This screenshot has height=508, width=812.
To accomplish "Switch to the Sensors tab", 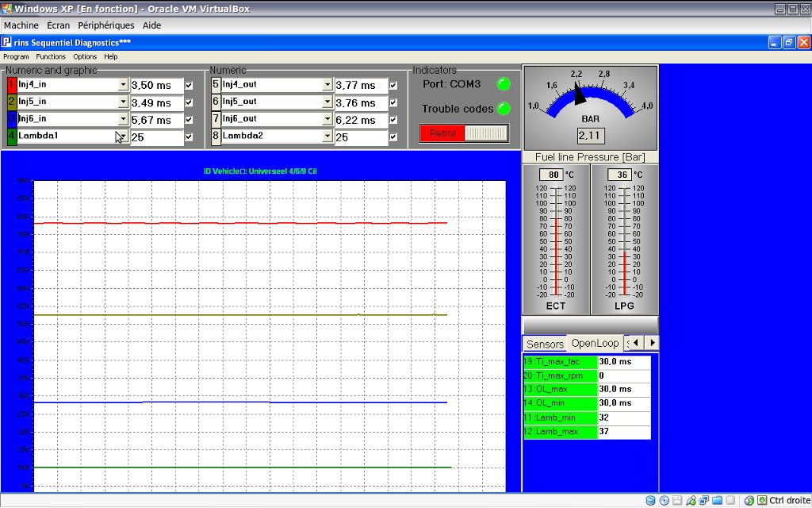I will coord(545,344).
